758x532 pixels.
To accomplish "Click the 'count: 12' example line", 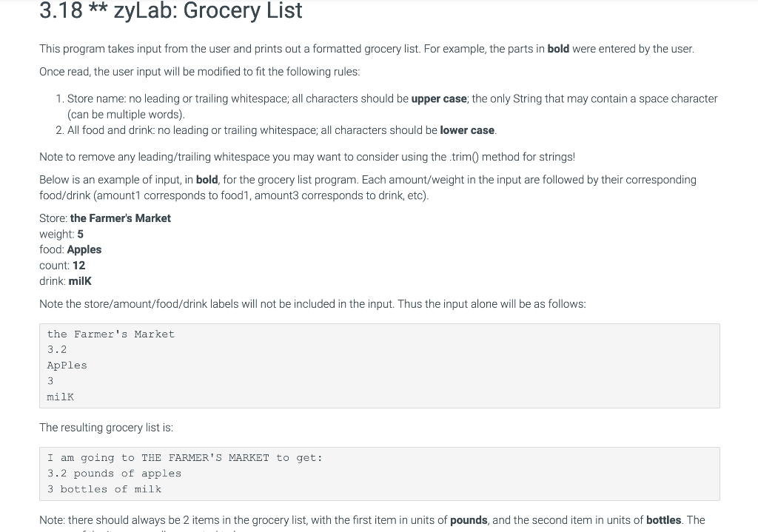I will (62, 266).
